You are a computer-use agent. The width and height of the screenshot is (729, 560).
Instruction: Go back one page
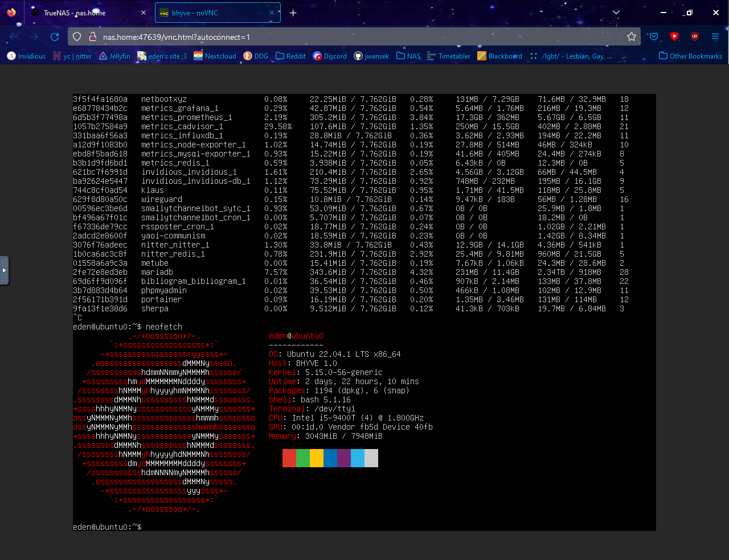coord(14,36)
